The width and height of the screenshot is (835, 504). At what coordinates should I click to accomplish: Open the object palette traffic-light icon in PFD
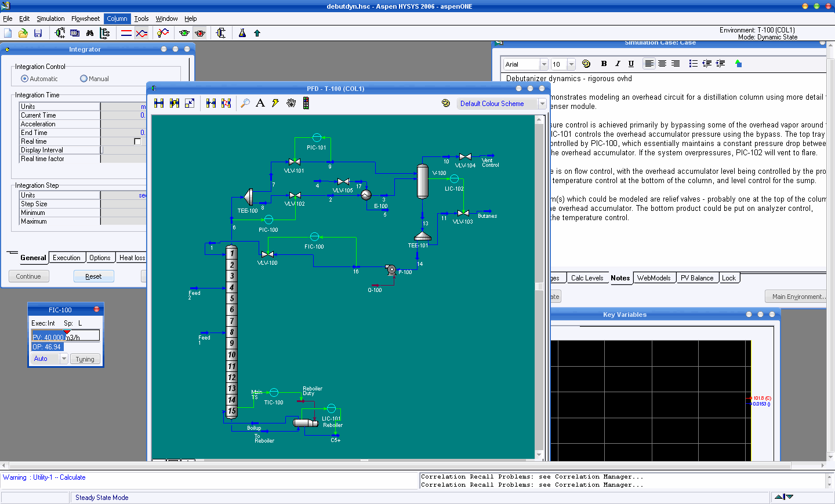pos(306,103)
